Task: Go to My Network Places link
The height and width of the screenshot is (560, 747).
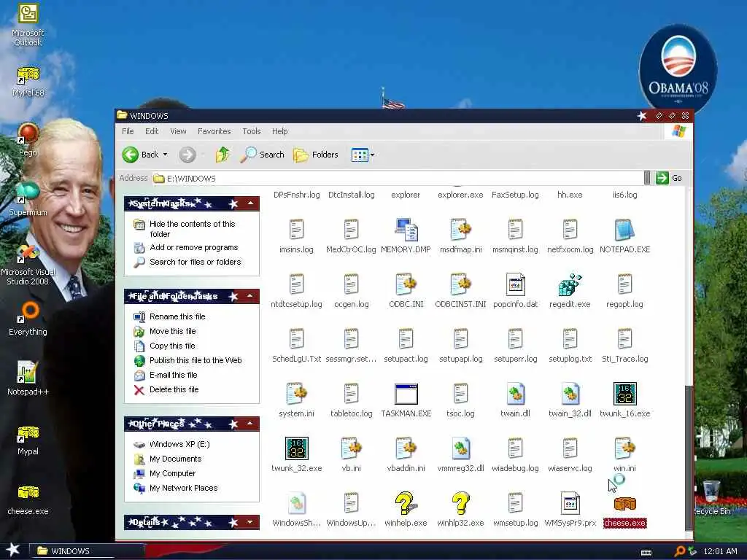Action: (183, 488)
